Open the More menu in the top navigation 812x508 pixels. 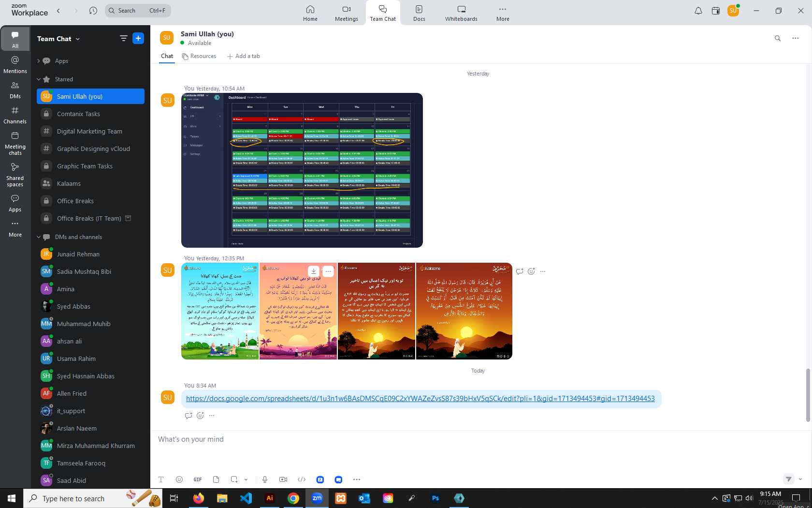(503, 13)
